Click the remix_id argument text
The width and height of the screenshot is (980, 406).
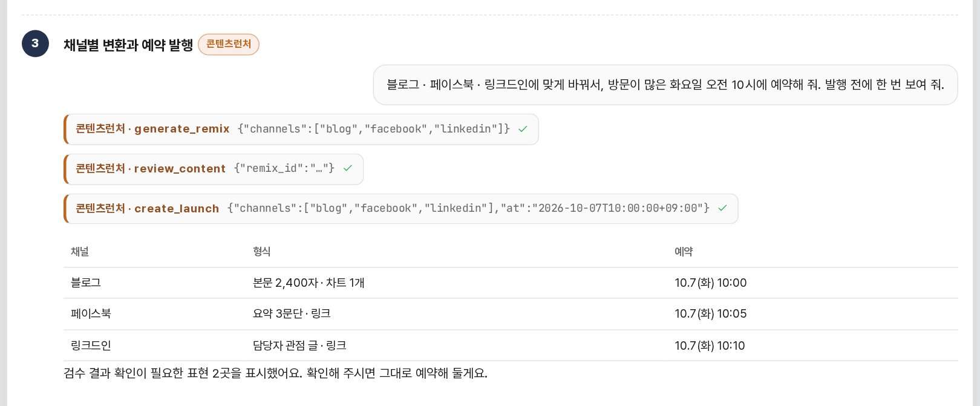pos(284,168)
